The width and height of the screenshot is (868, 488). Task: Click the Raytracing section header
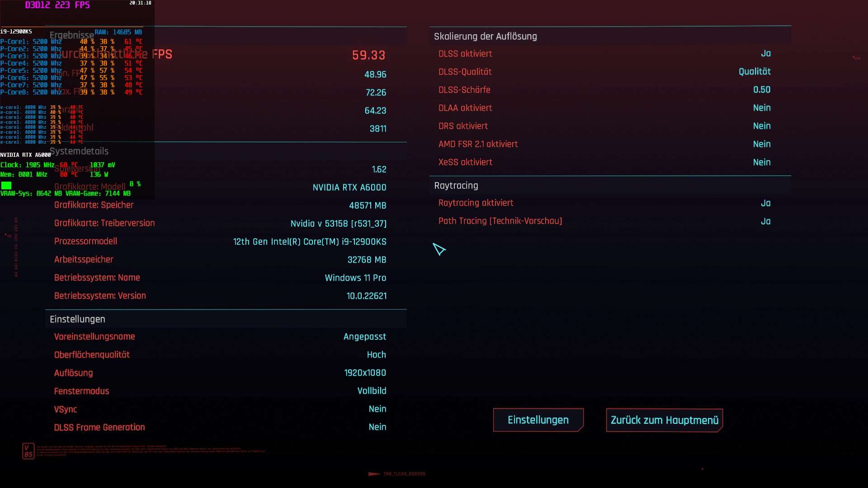tap(456, 186)
